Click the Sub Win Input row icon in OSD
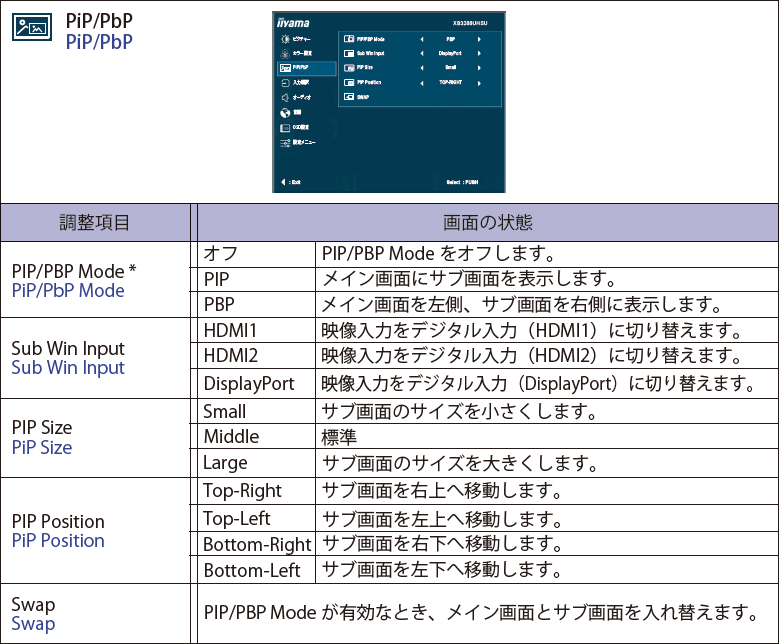This screenshot has width=779, height=644. [x=349, y=53]
